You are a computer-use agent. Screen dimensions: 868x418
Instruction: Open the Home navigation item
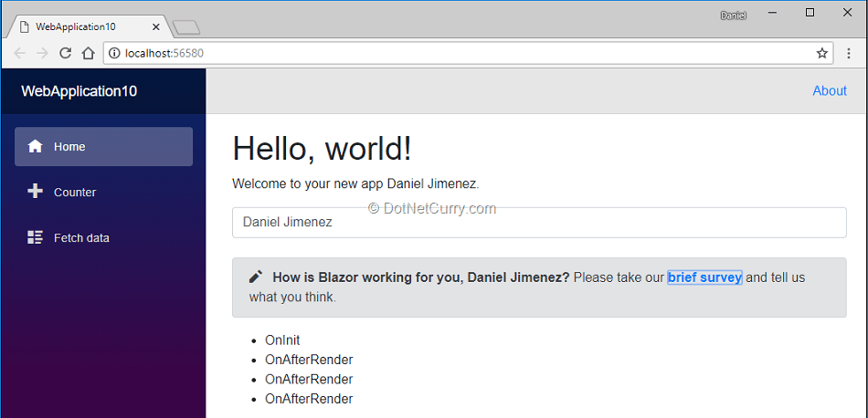click(103, 147)
